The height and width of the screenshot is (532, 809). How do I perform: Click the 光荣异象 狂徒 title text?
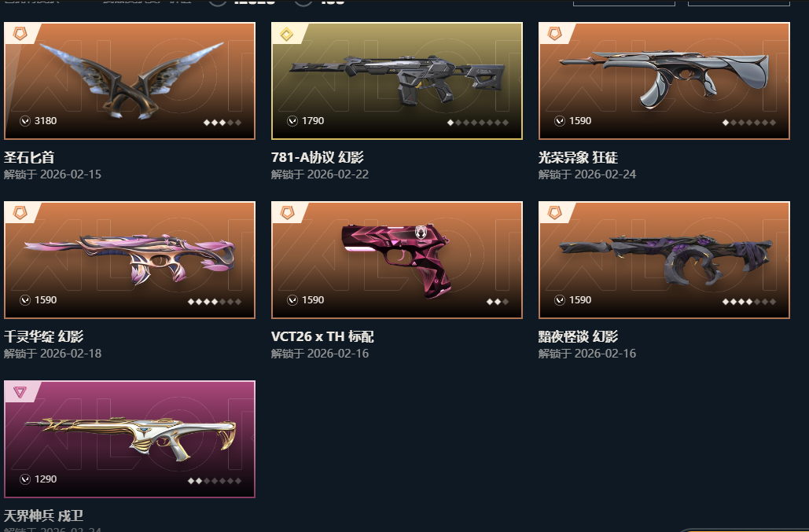tap(578, 157)
